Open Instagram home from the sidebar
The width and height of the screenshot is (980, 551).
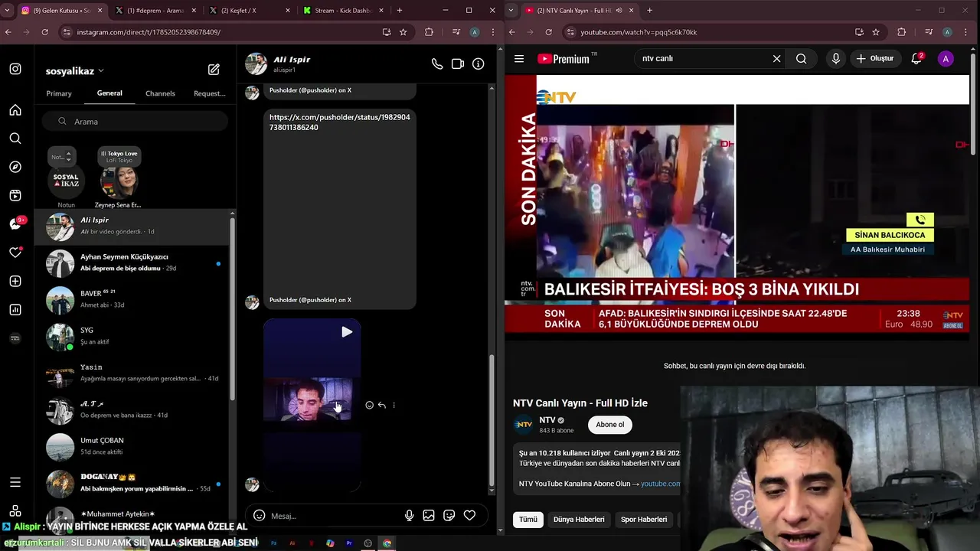(x=15, y=109)
